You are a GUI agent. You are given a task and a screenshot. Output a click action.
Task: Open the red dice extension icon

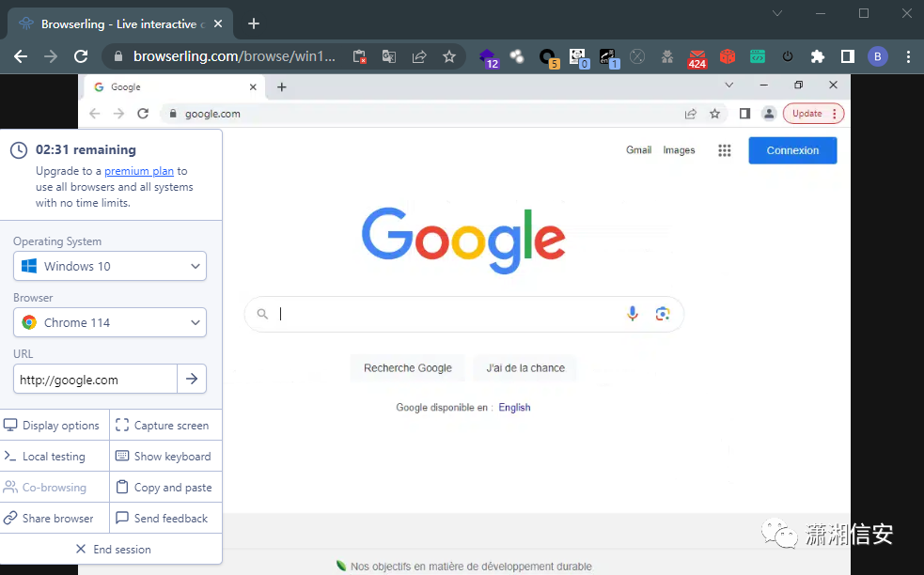[728, 56]
